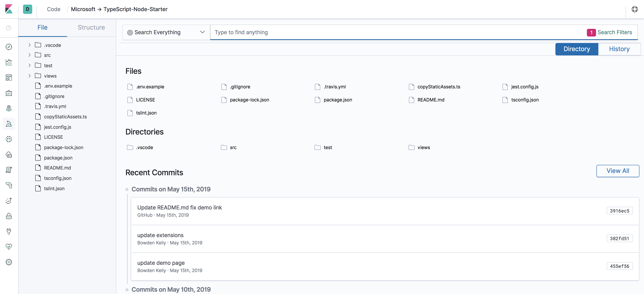Viewport: 644px width, 294px height.
Task: Expand the src folder in tree
Action: (30, 55)
